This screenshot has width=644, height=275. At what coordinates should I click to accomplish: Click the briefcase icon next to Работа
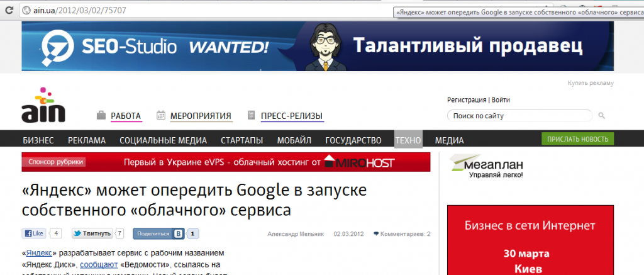click(101, 116)
